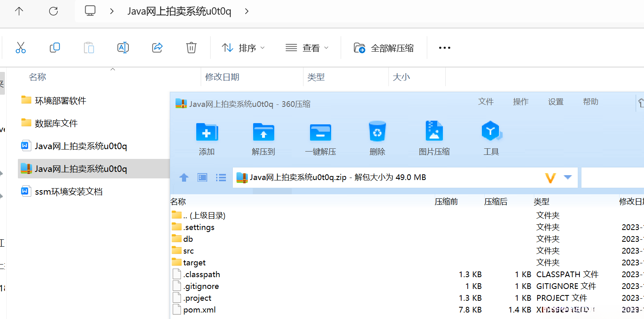Open the 查看 view dropdown
Screen dimensions: 644x319
click(x=307, y=48)
